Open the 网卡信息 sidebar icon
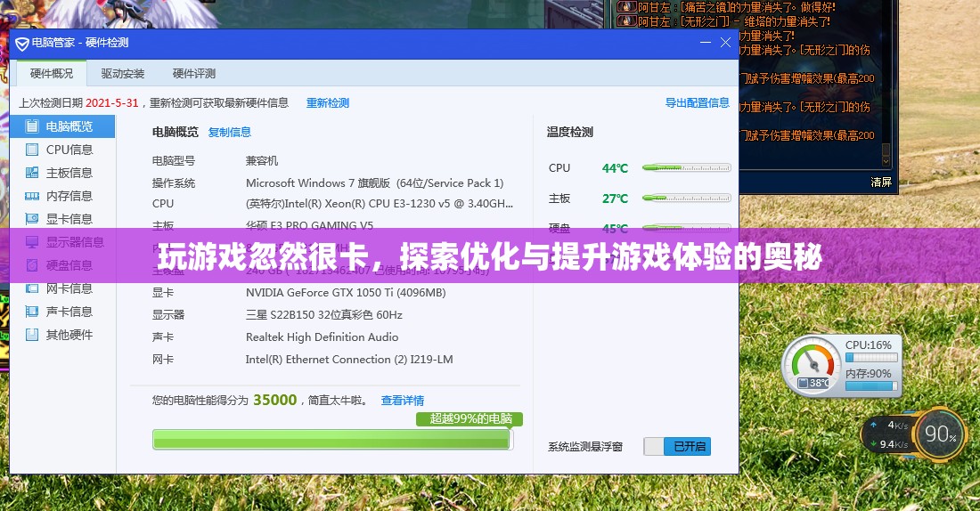The image size is (980, 511). 32,288
